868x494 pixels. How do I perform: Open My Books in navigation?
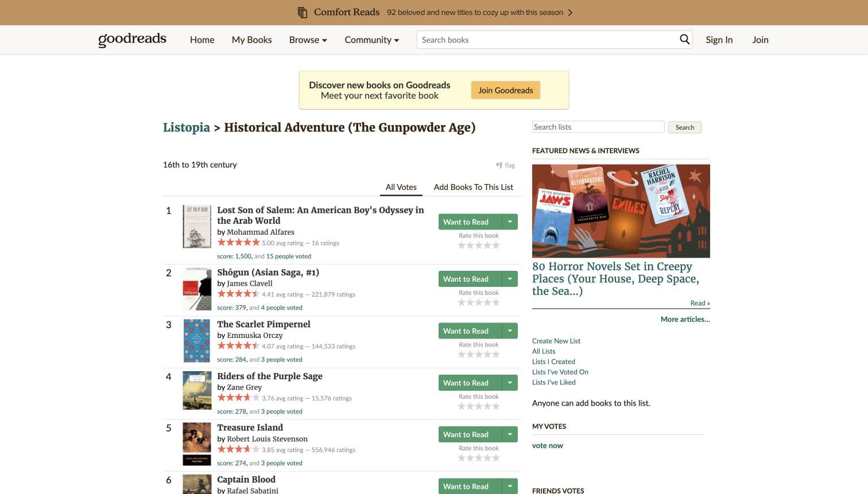[x=251, y=40]
